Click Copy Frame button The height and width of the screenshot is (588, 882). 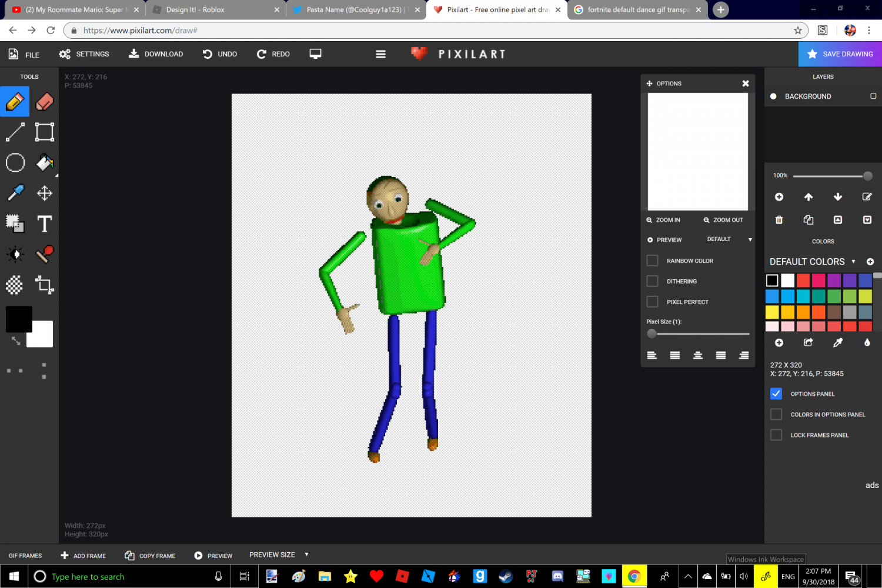tap(150, 556)
